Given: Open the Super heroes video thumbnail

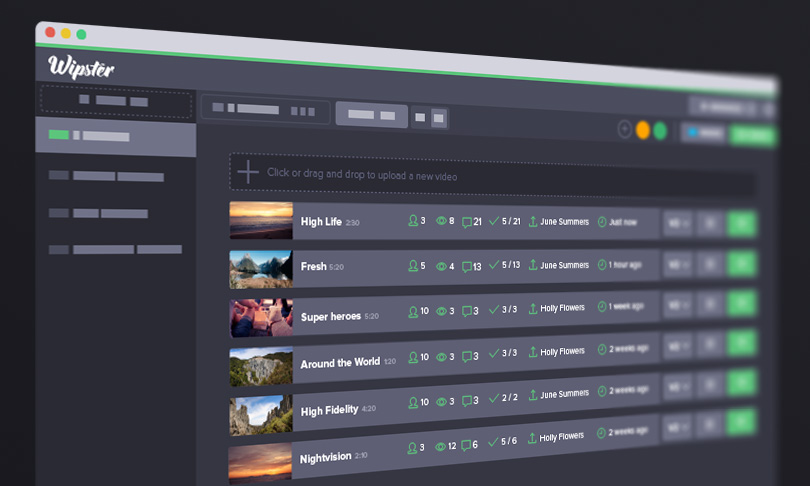Looking at the screenshot, I should click(x=261, y=318).
